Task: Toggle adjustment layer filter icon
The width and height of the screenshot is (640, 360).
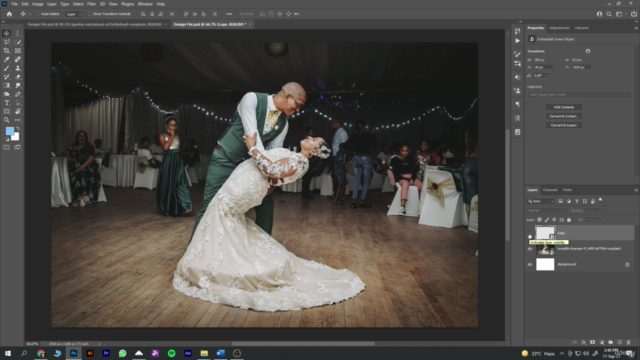Action: click(x=569, y=201)
